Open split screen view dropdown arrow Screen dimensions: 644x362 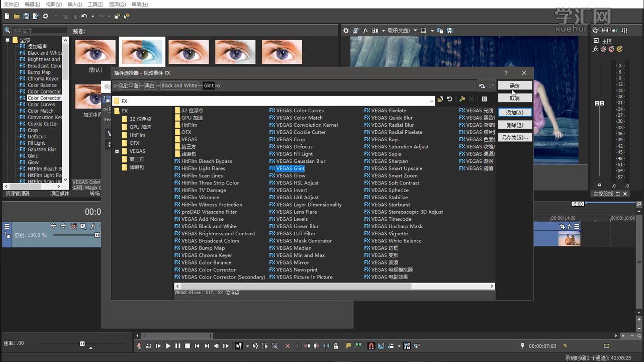tap(383, 31)
